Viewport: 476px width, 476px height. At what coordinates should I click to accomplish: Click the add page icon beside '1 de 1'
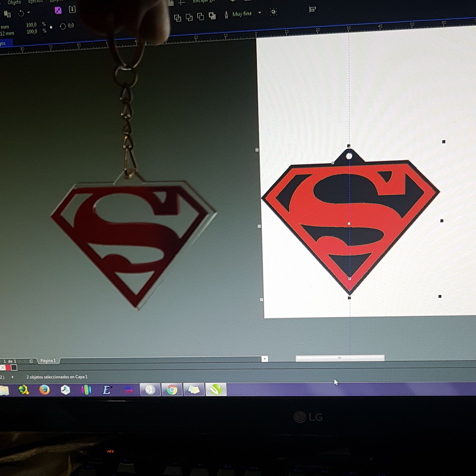31,361
